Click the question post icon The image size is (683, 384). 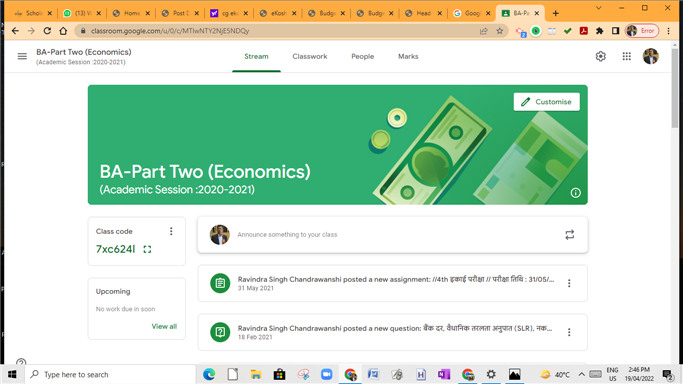(220, 332)
